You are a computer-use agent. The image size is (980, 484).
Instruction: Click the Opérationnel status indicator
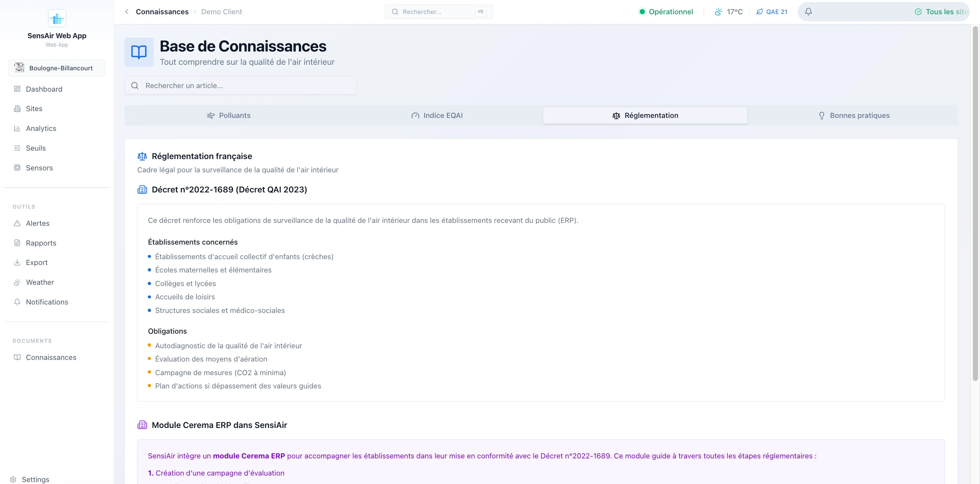pos(666,12)
